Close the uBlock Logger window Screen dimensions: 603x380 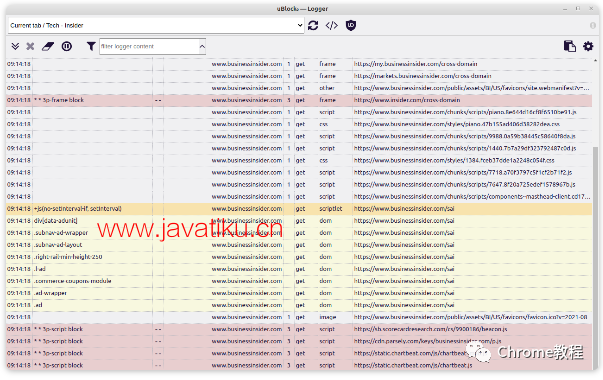click(x=591, y=8)
